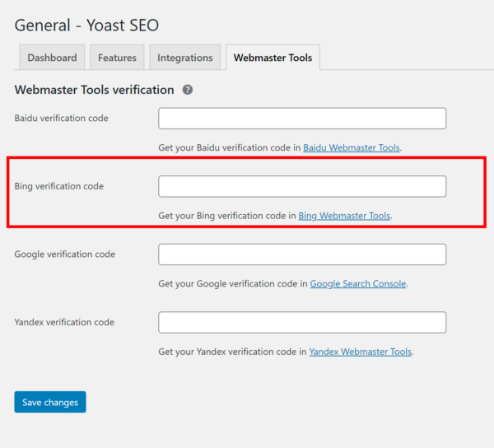The width and height of the screenshot is (494, 448).
Task: Click the Baidu verification code label
Action: click(x=62, y=118)
